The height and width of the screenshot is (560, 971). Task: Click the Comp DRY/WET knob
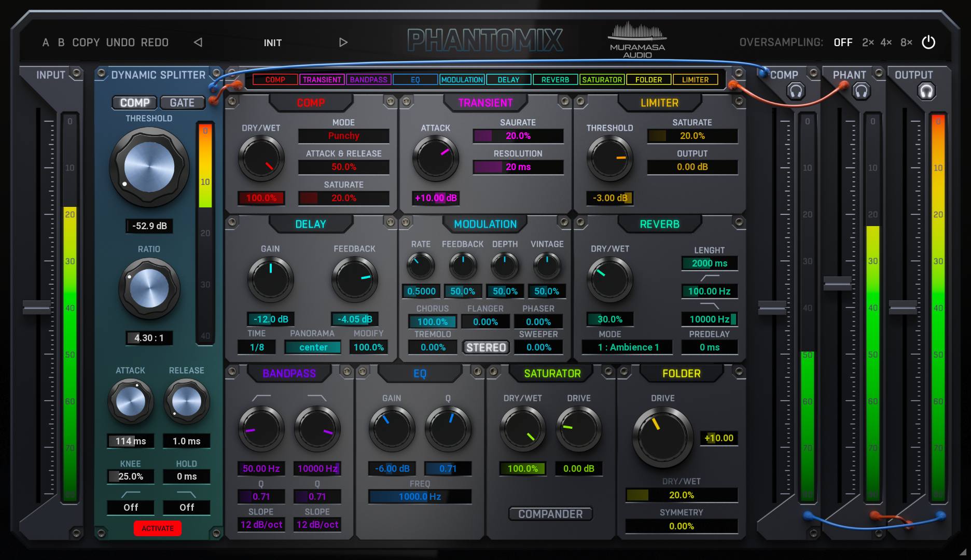tap(261, 159)
